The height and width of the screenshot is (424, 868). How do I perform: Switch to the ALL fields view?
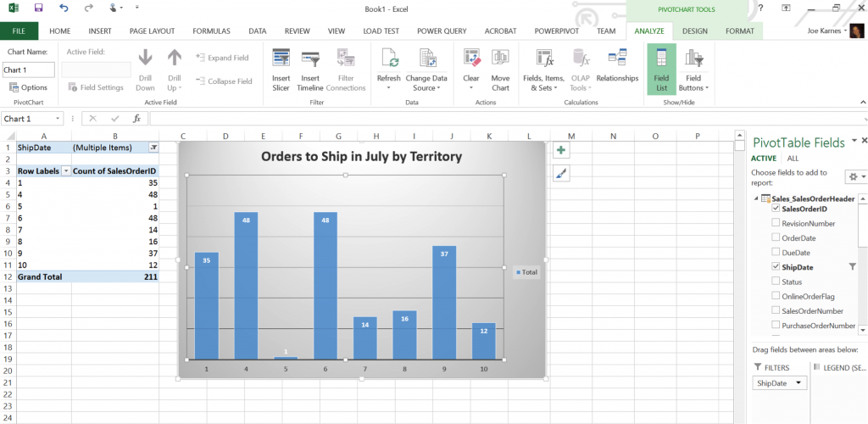[793, 159]
